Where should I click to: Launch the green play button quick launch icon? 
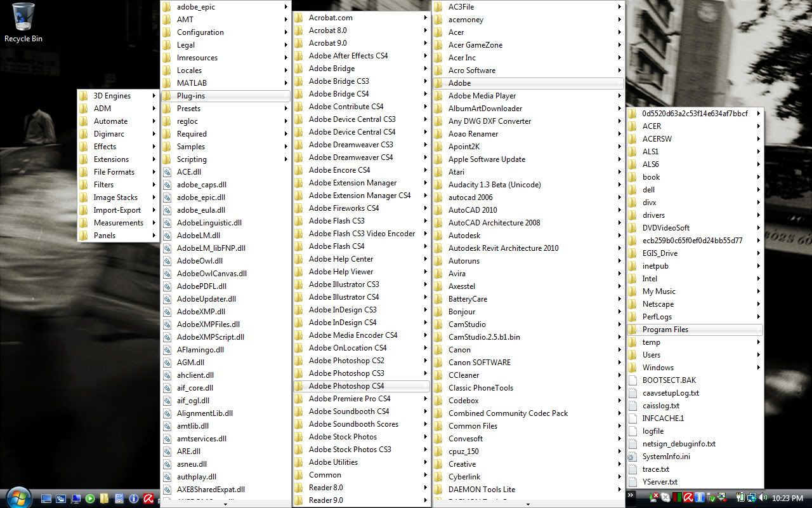click(x=90, y=498)
